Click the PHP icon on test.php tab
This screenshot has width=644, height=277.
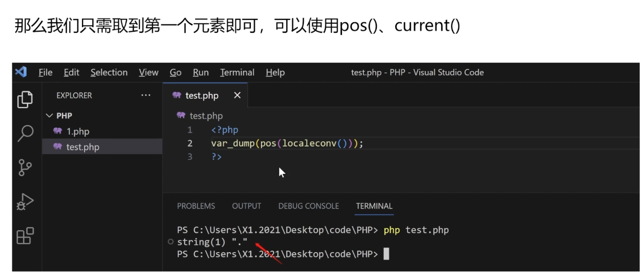(177, 95)
